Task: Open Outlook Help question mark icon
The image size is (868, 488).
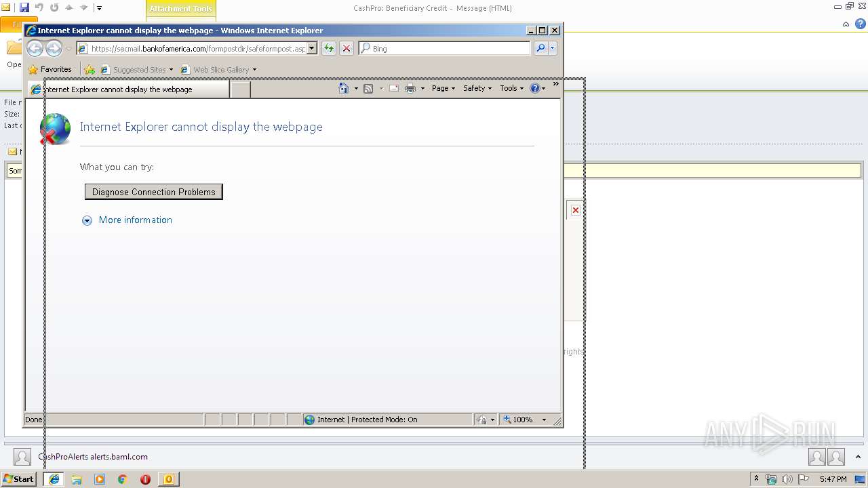Action: 861,24
